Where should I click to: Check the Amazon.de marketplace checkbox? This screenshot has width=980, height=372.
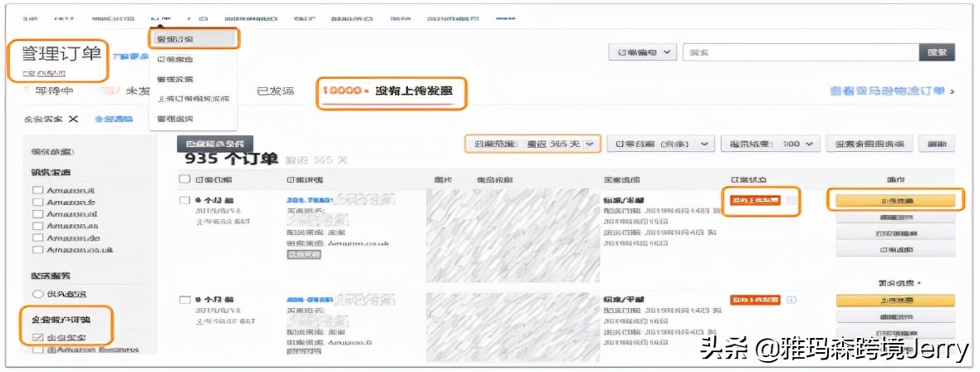pos(37,237)
